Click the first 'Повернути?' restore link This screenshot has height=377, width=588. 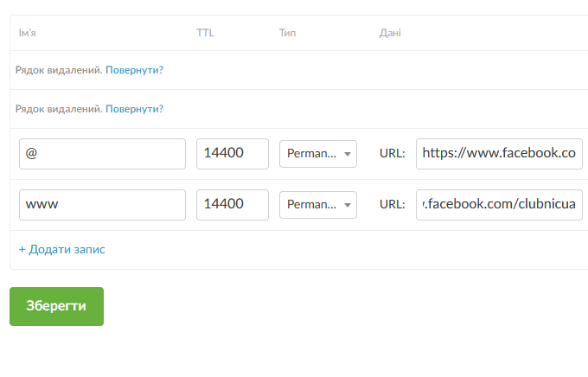[134, 70]
